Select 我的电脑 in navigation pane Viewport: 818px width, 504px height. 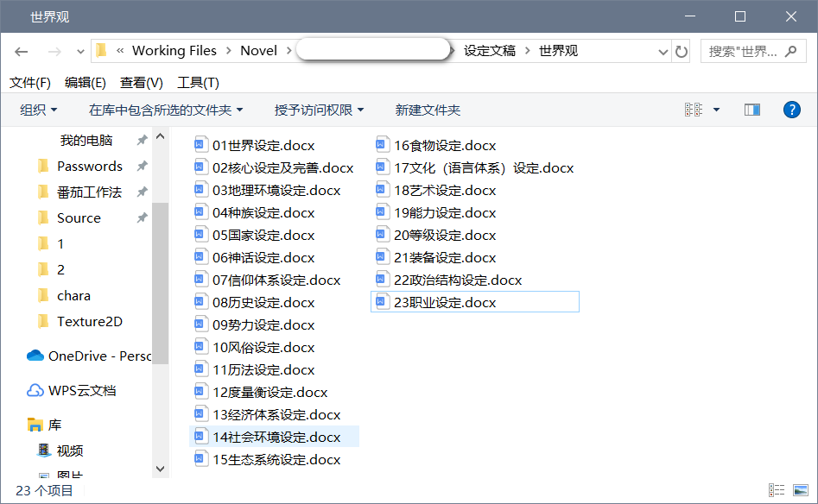(86, 140)
